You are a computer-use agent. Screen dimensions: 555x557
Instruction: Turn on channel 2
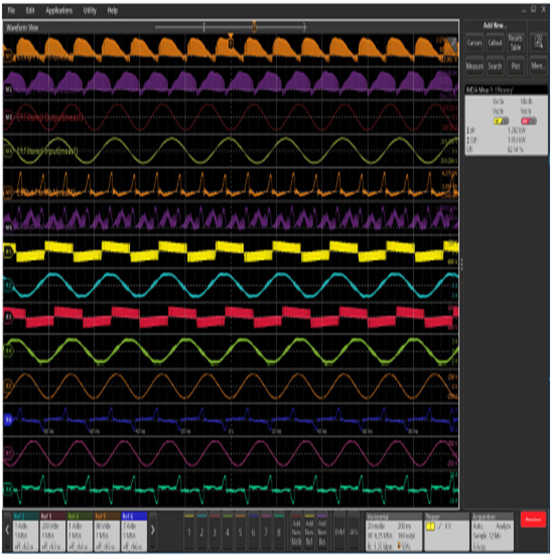(x=202, y=532)
